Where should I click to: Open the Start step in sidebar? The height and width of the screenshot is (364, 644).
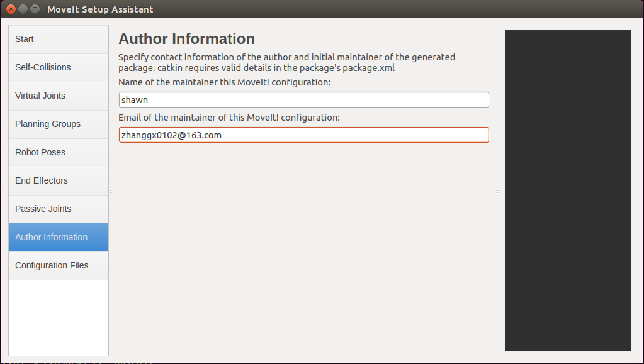[x=59, y=40]
